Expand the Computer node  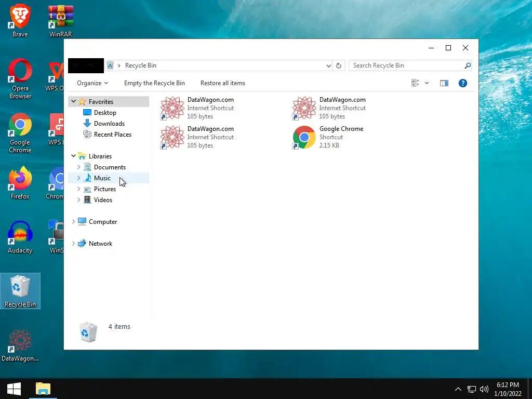pyautogui.click(x=73, y=221)
